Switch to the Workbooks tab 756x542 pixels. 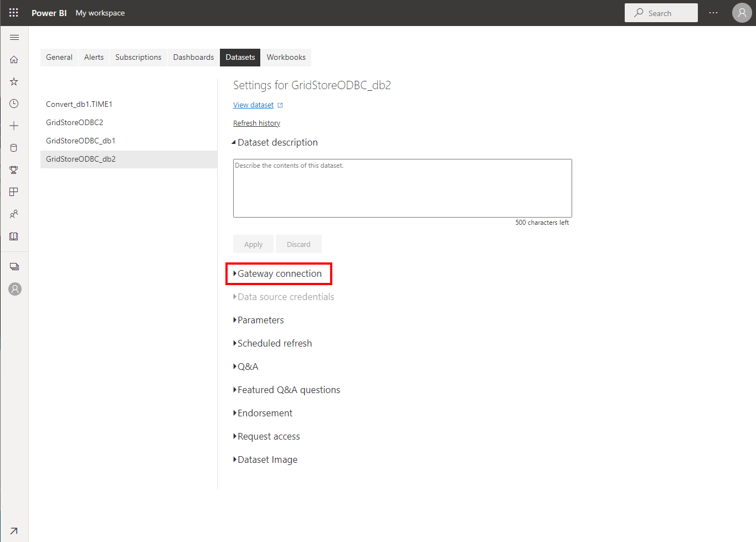(286, 58)
